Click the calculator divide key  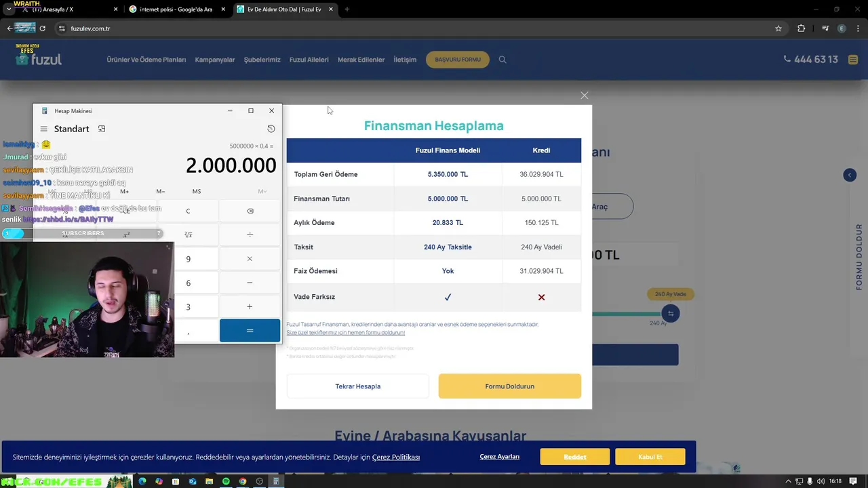tap(250, 235)
